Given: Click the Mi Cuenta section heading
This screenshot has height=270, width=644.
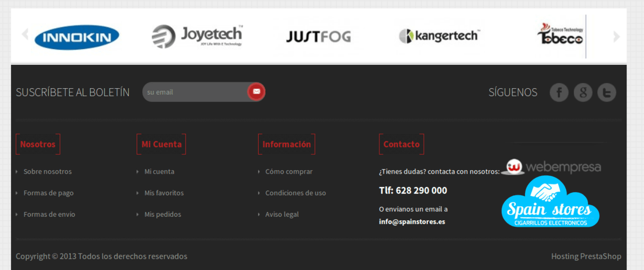Looking at the screenshot, I should (x=162, y=144).
